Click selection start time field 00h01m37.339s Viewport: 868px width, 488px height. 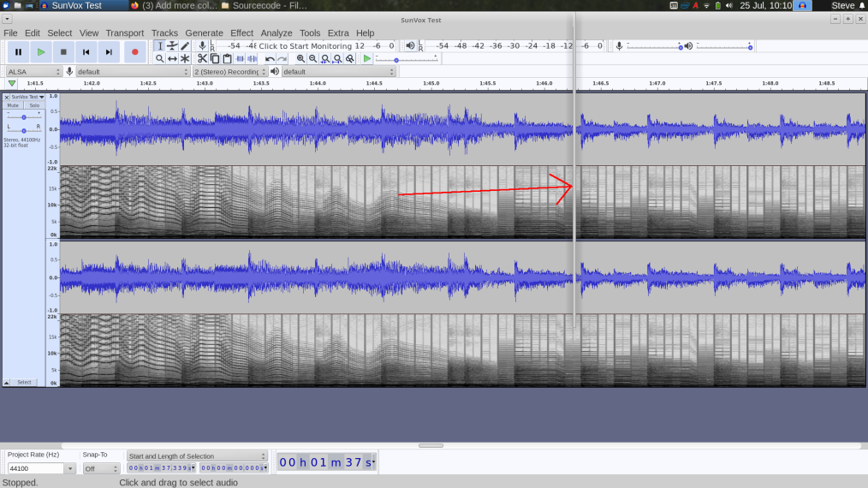point(159,468)
